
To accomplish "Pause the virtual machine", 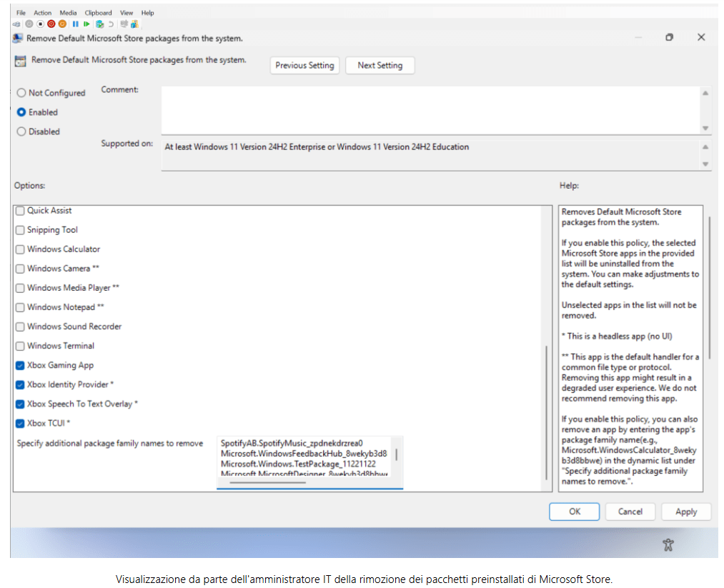I will click(x=75, y=24).
